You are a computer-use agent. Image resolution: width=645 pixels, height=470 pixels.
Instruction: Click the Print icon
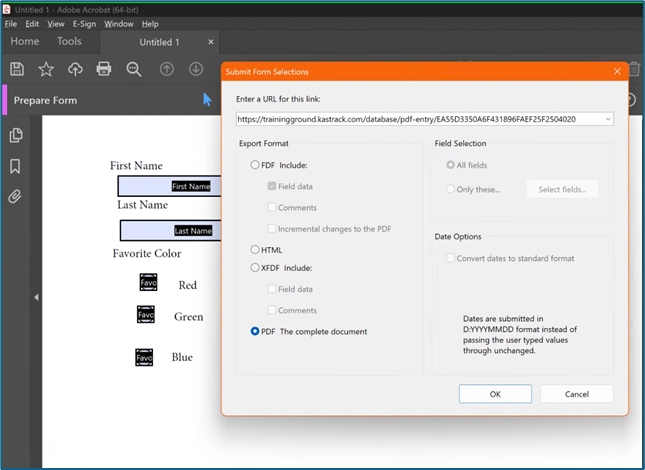pyautogui.click(x=104, y=69)
